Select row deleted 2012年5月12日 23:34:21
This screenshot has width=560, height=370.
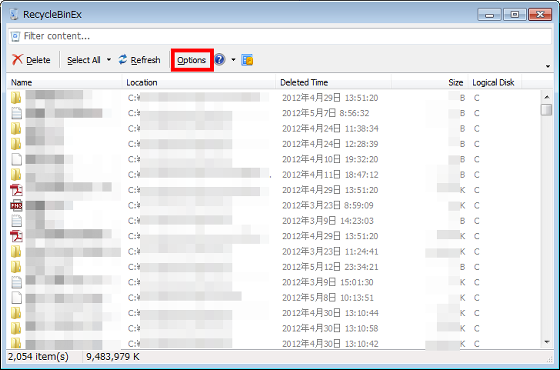point(274,267)
